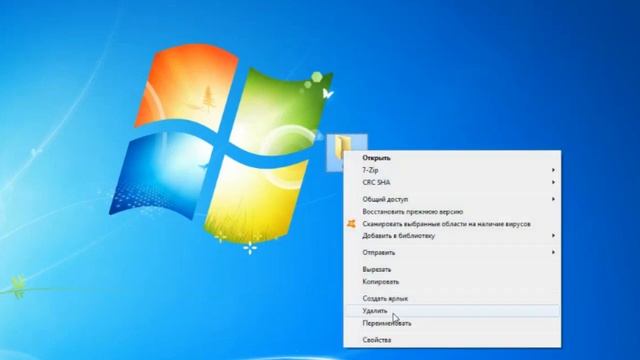This screenshot has height=360, width=640.
Task: Expand the Добавить в библиотеку arrow
Action: pyautogui.click(x=553, y=236)
